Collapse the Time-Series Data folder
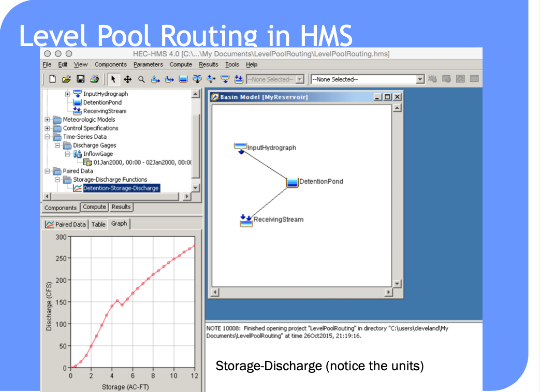Image resolution: width=540 pixels, height=392 pixels. 47,137
